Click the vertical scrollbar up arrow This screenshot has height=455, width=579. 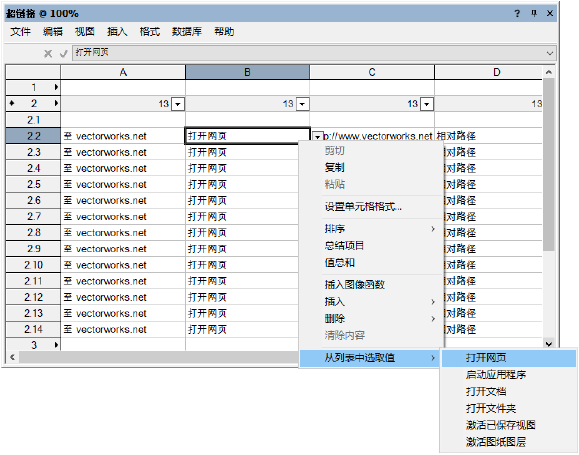[x=549, y=72]
